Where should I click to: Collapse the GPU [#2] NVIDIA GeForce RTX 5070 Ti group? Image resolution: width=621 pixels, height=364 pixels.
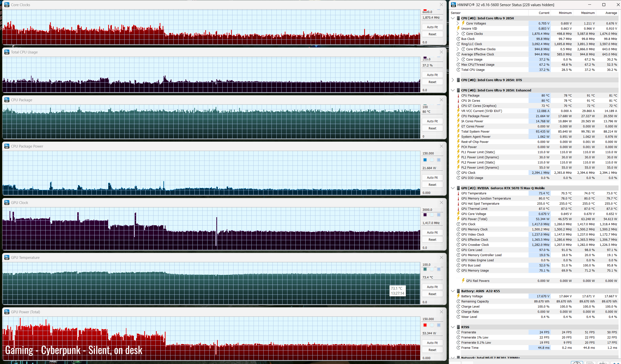(453, 188)
